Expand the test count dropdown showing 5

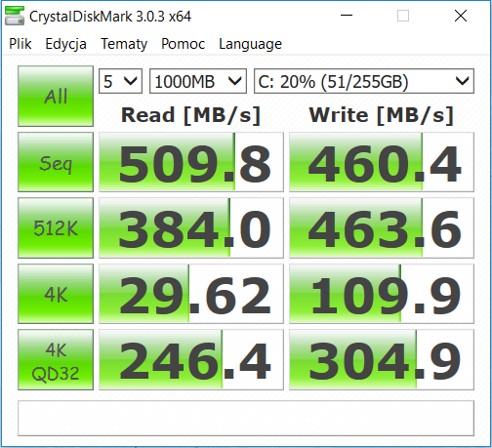point(120,81)
